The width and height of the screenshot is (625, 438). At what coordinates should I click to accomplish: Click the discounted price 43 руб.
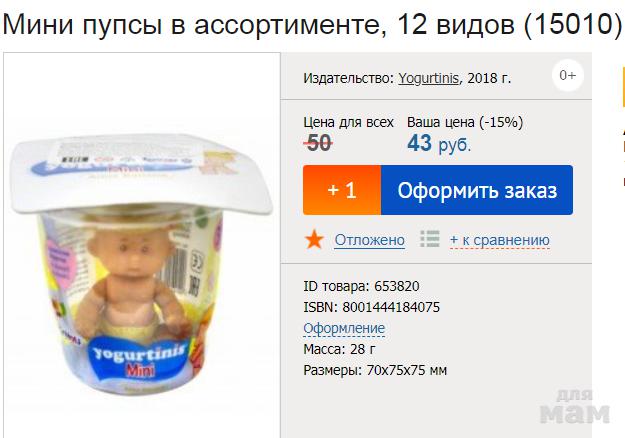tap(439, 143)
